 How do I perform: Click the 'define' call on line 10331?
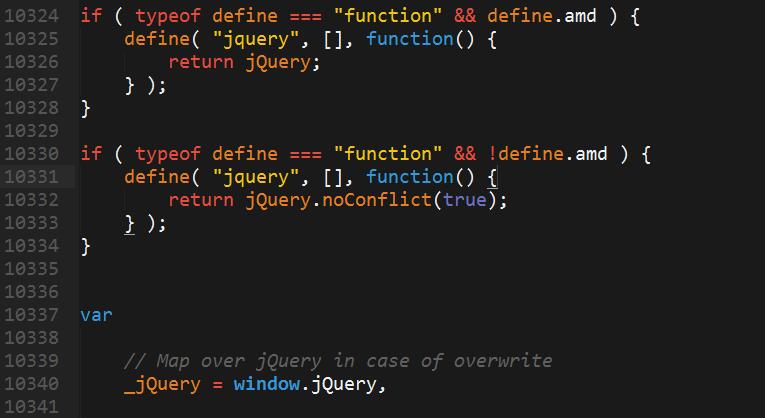click(x=157, y=177)
